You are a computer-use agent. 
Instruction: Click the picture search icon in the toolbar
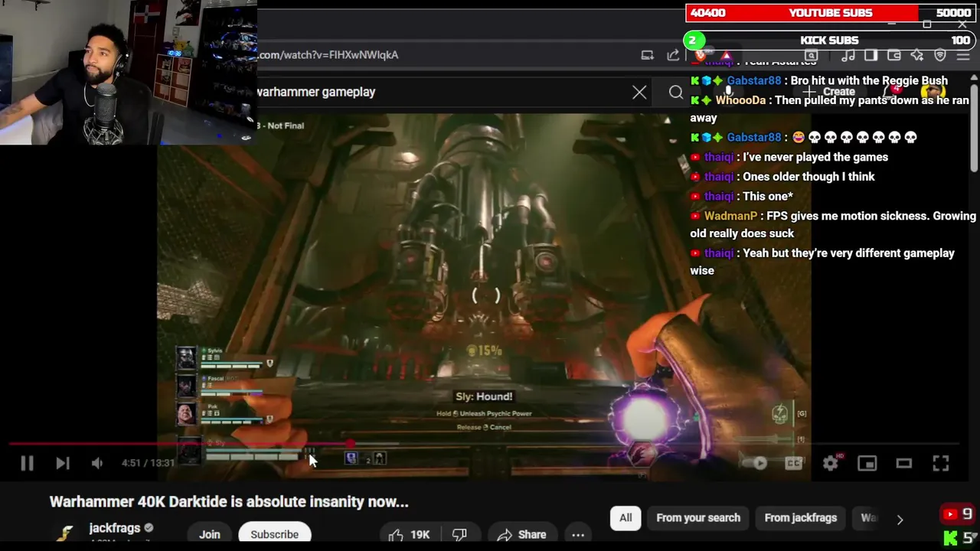click(811, 55)
